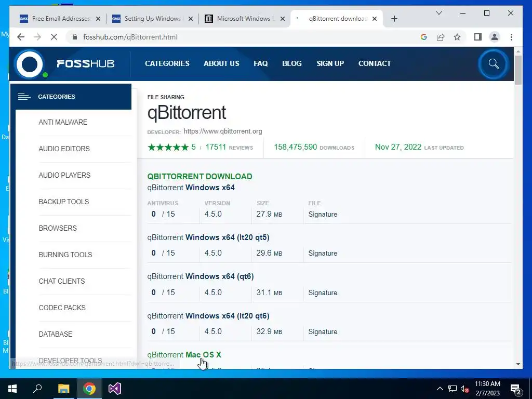The image size is (532, 399).
Task: Show hidden tray icons chevron
Action: (x=440, y=389)
